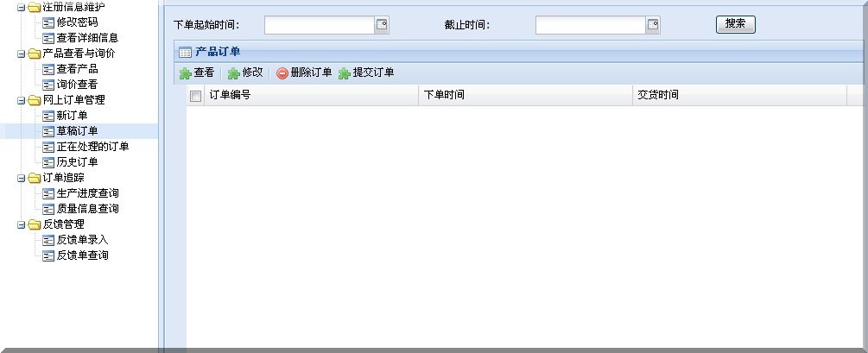
Task: Click the 提交订单 button label
Action: (x=374, y=72)
